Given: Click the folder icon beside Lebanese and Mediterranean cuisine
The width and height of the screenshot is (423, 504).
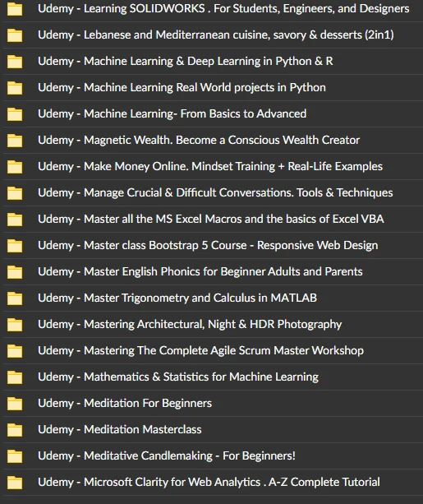Looking at the screenshot, I should [15, 35].
